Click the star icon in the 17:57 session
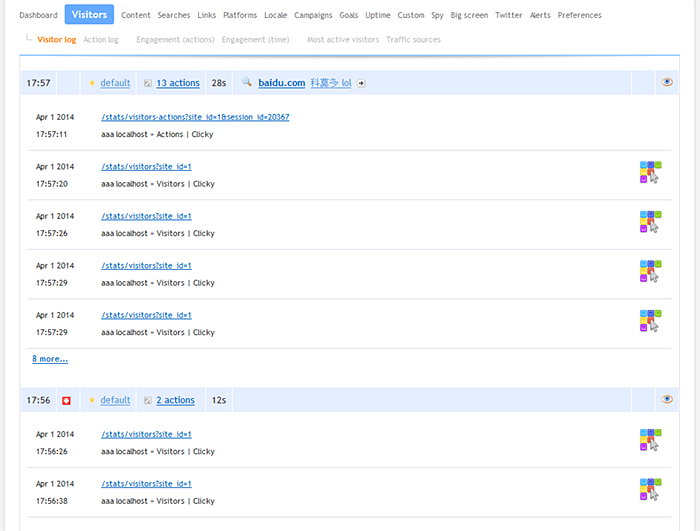700x531 pixels. click(x=92, y=83)
